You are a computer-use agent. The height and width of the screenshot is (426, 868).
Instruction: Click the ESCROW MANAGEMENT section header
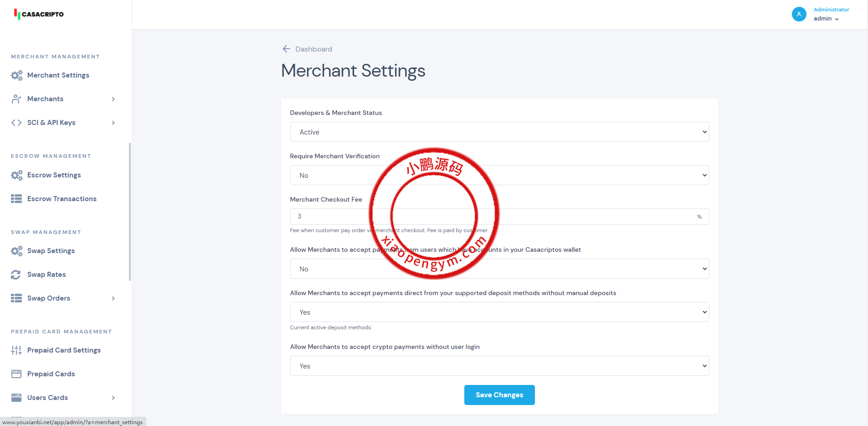point(51,156)
